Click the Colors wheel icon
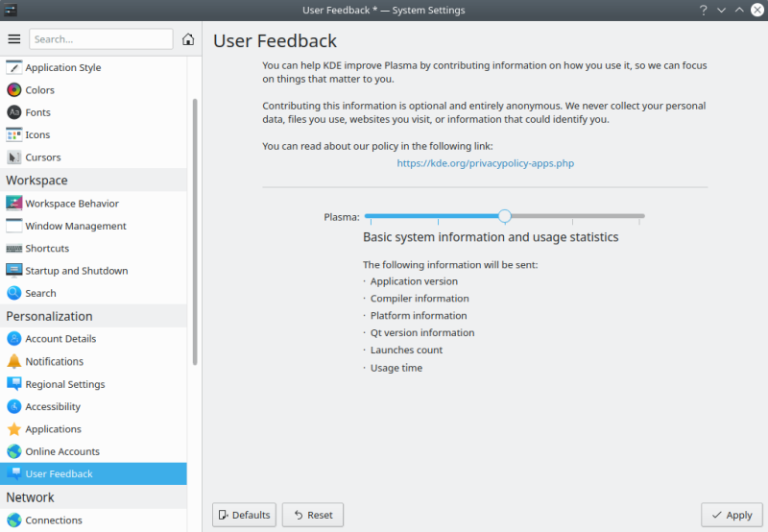 [13, 89]
